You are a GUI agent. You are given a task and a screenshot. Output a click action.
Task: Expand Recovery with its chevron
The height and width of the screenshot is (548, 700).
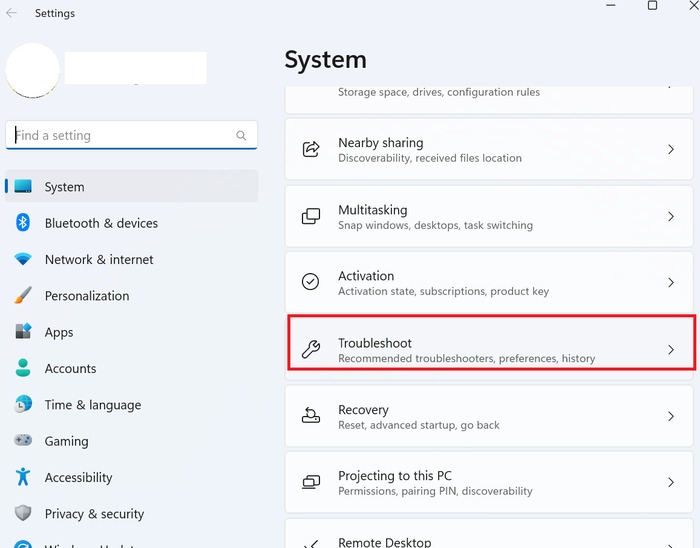pyautogui.click(x=671, y=416)
